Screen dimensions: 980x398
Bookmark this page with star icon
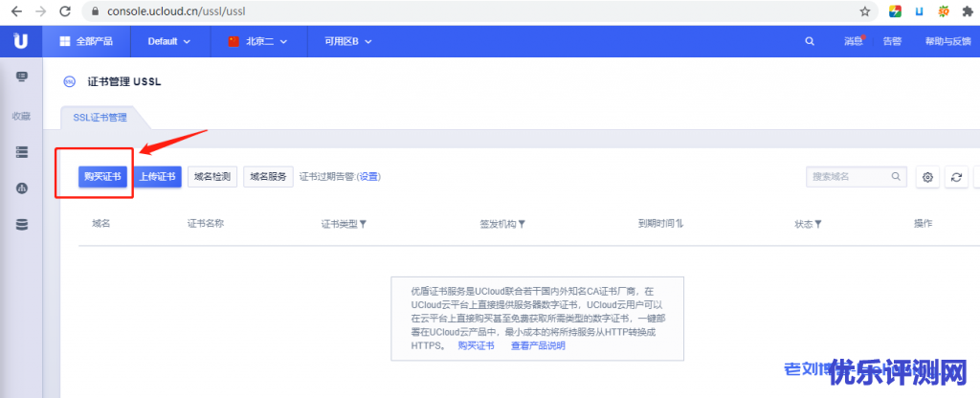(864, 11)
